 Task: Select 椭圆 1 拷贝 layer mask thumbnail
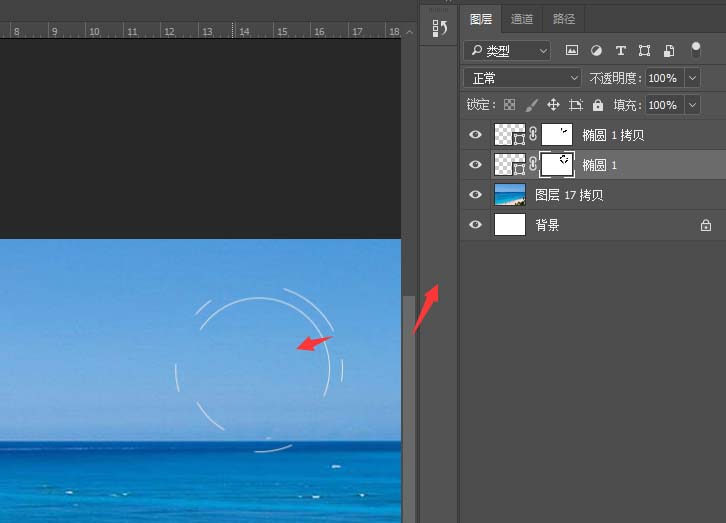(557, 135)
